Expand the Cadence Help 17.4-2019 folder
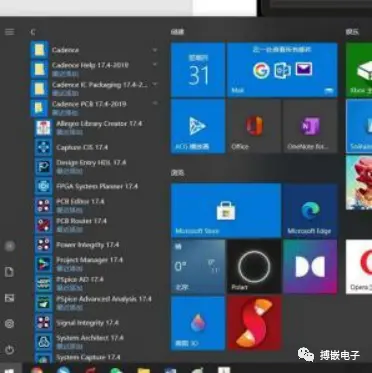The width and height of the screenshot is (372, 373). 94,69
